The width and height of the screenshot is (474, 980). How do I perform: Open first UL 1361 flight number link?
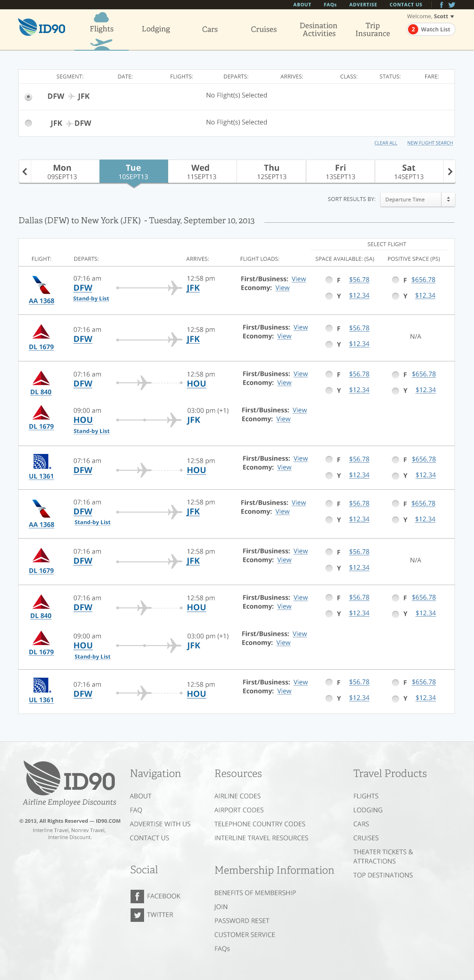41,476
